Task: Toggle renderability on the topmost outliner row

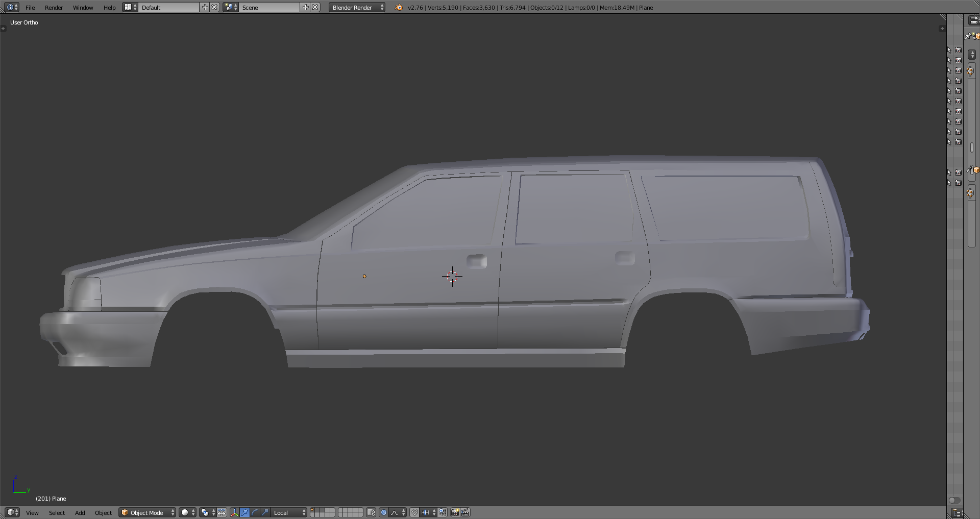Action: [x=958, y=50]
